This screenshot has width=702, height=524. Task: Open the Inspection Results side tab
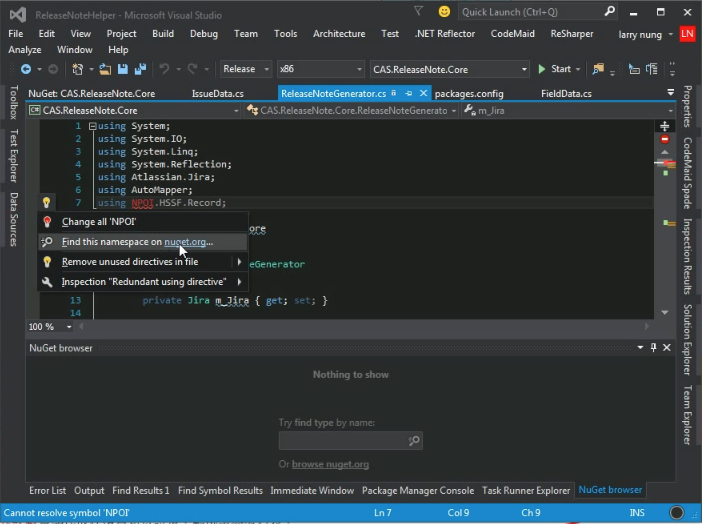click(688, 256)
